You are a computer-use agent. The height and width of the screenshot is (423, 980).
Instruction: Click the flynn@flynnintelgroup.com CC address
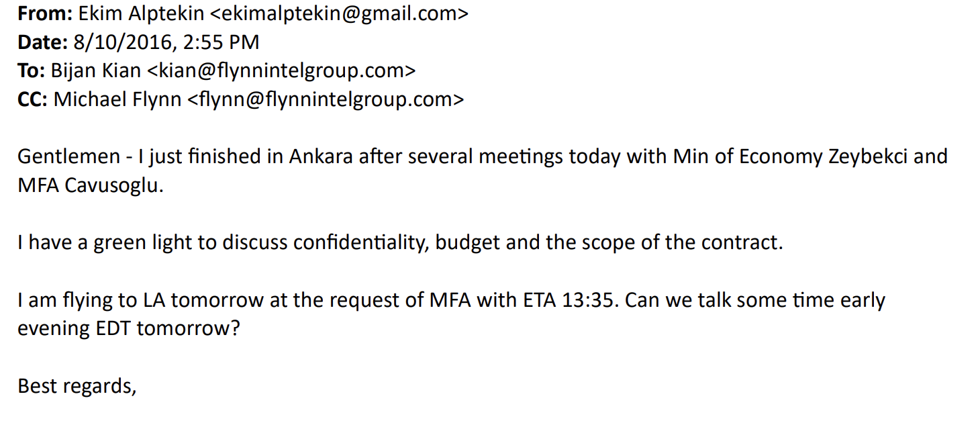tap(325, 99)
